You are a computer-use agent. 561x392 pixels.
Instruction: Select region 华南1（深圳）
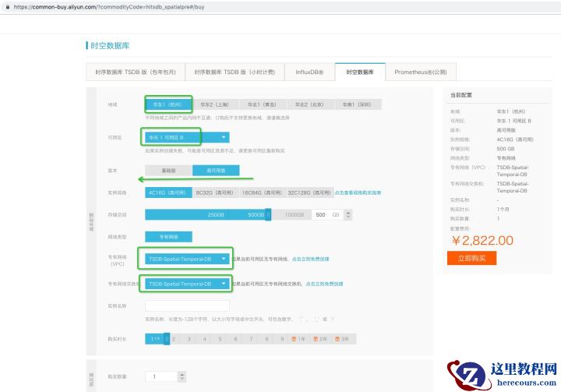[x=357, y=104]
